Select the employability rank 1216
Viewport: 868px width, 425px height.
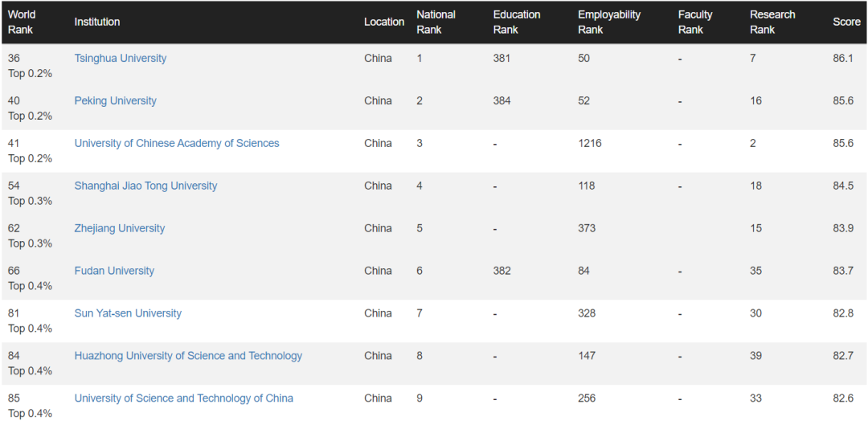(x=590, y=143)
